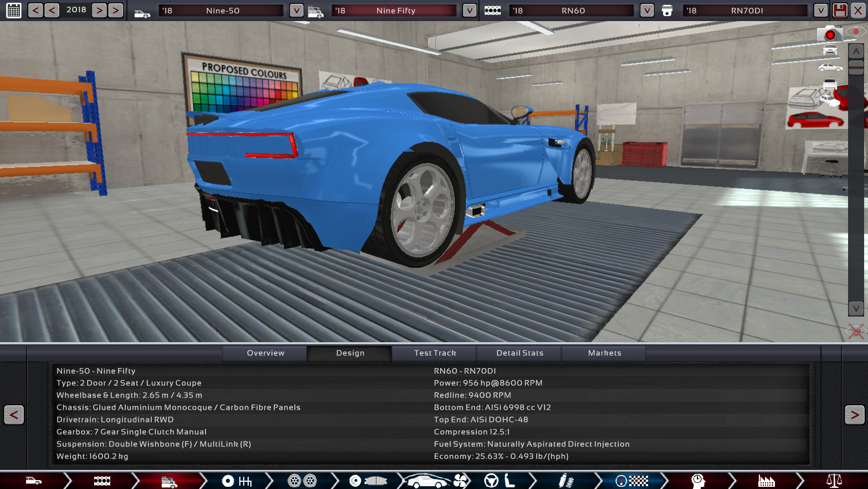
Task: Click the calendar icon next to the year
Action: [14, 10]
